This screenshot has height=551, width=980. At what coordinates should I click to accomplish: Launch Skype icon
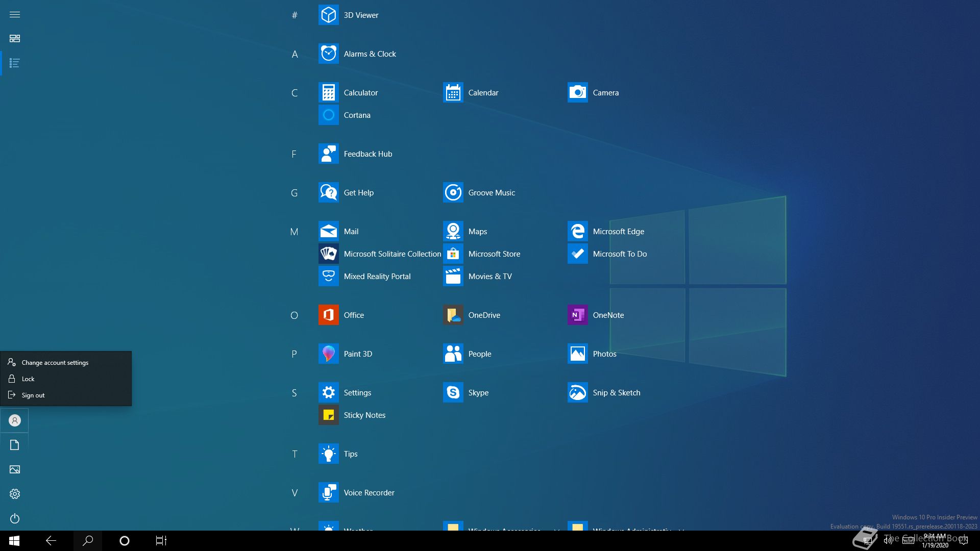tap(453, 392)
